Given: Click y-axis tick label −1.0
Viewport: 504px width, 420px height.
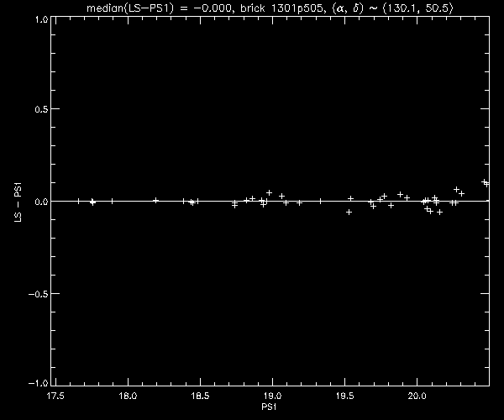Looking at the screenshot, I should pyautogui.click(x=39, y=383).
